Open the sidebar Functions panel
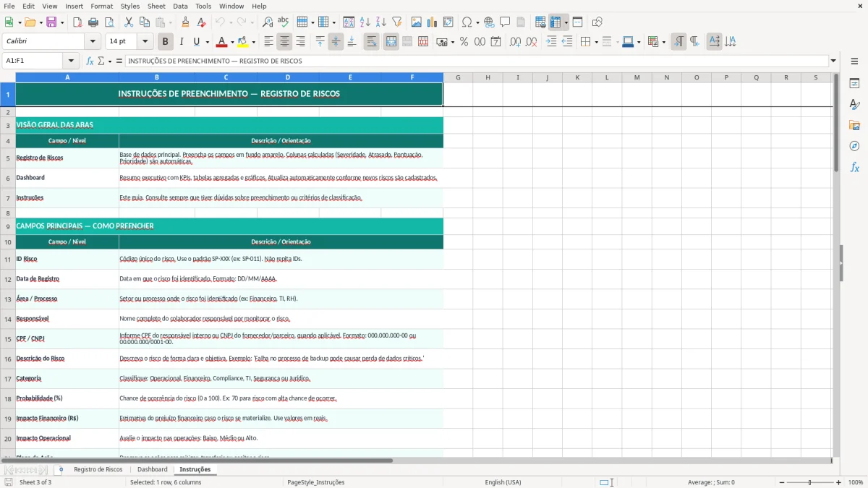The width and height of the screenshot is (868, 488). pyautogui.click(x=854, y=167)
